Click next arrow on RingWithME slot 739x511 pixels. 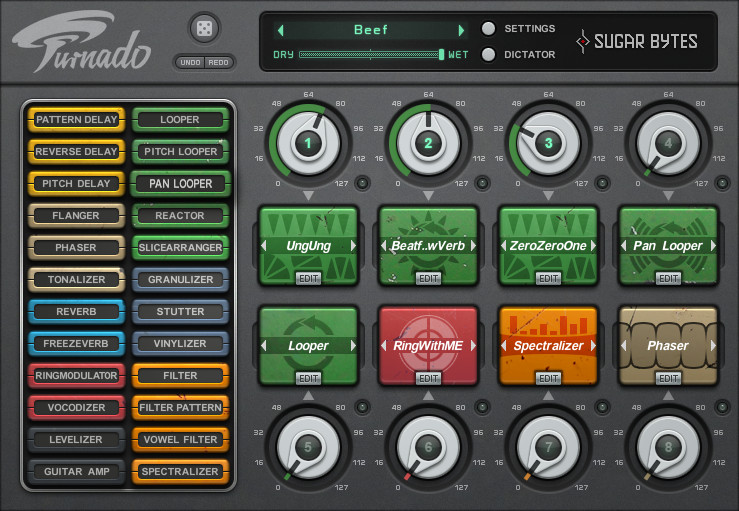pos(473,346)
